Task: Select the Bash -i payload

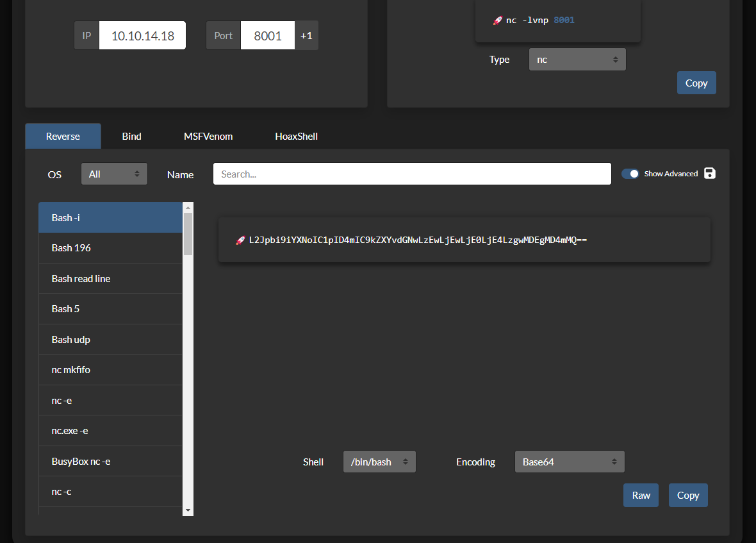Action: point(110,217)
